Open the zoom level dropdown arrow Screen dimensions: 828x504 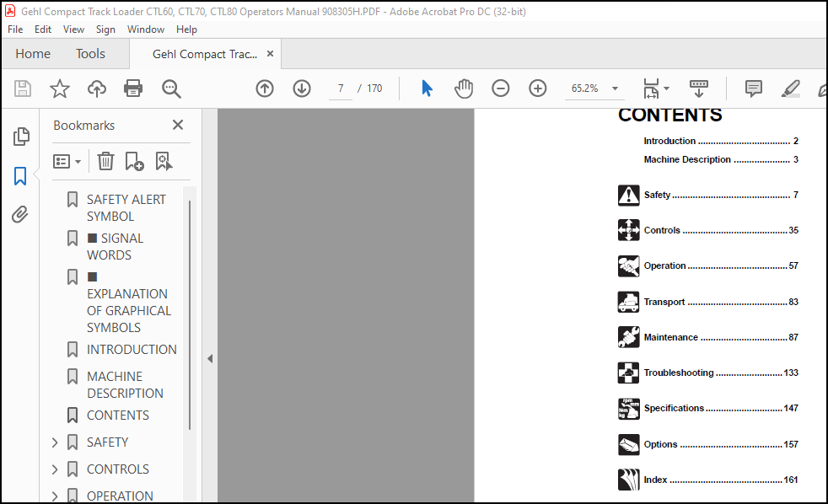click(615, 88)
